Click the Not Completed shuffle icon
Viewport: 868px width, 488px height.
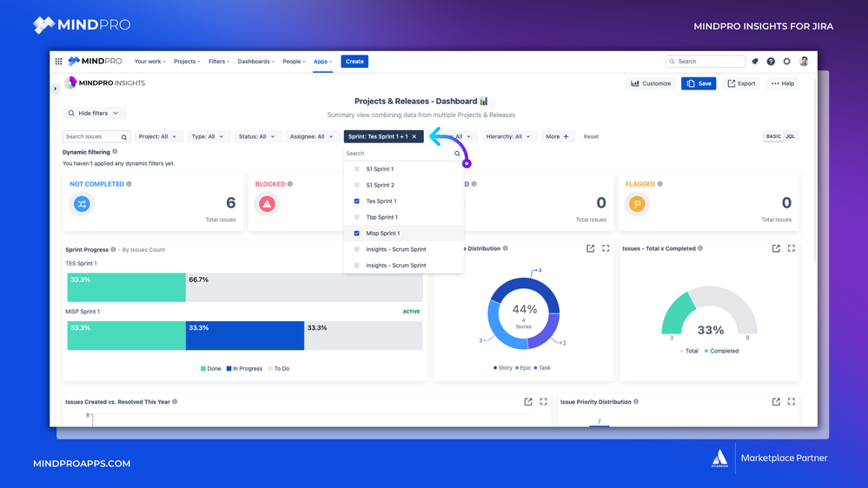(x=82, y=204)
